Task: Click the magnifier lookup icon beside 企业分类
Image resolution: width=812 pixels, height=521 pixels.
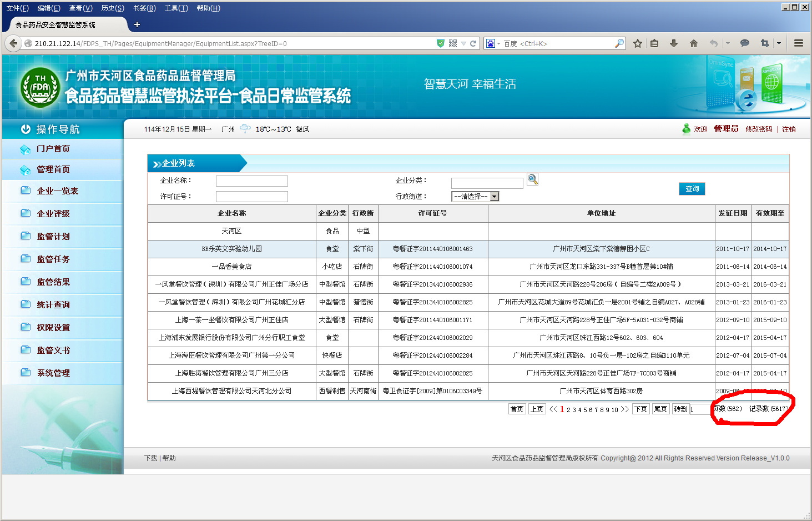Action: (x=532, y=179)
